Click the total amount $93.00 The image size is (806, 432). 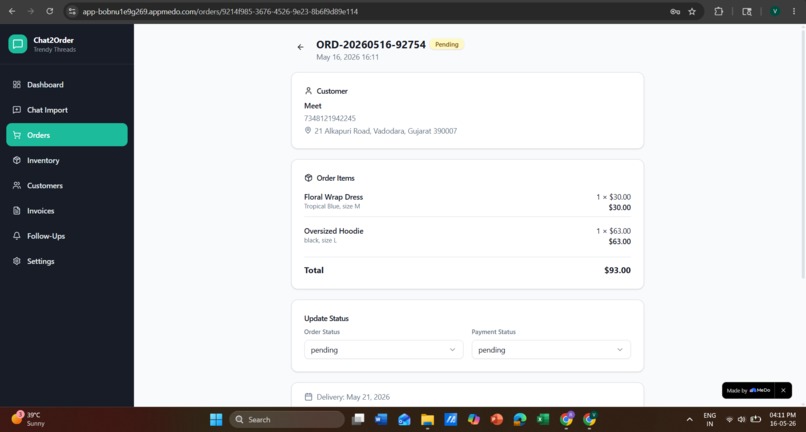click(x=617, y=271)
